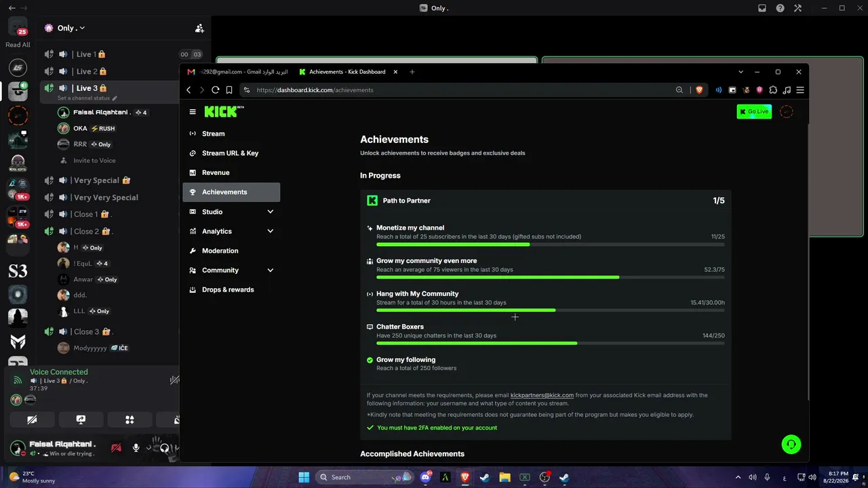868x488 pixels.
Task: Click Set a channel status in Discord
Action: click(87, 98)
